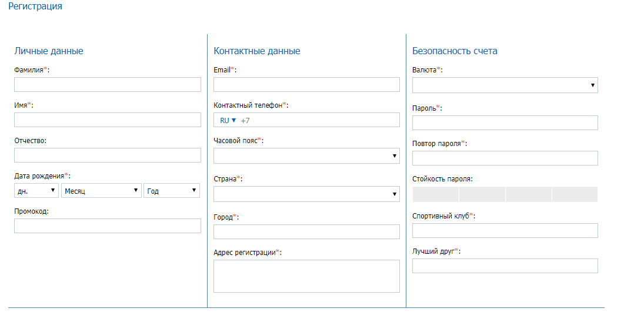Click the Спортивный клуб input field
The height and width of the screenshot is (318, 644).
click(x=505, y=230)
